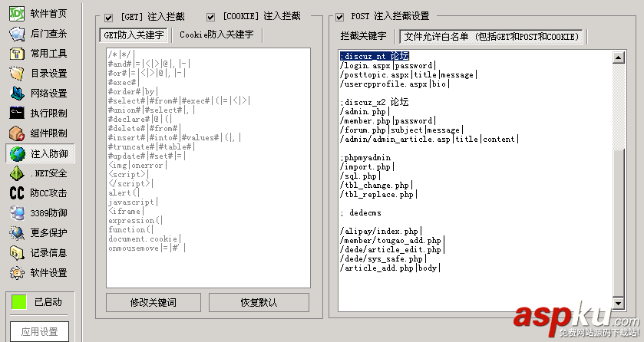The width and height of the screenshot is (644, 342).
Task: Open 目录设置 folder settings icon
Action: [x=17, y=74]
